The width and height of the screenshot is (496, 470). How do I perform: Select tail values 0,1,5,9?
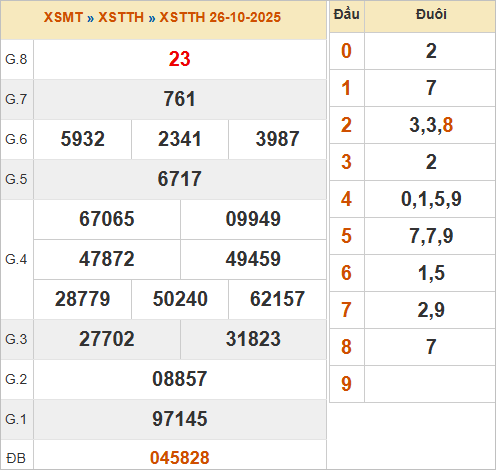click(431, 199)
